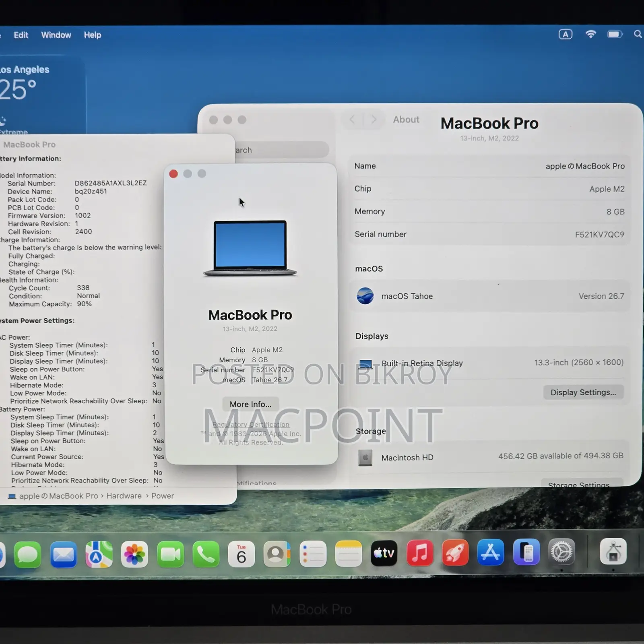
Task: Close the About This Mac window
Action: pos(173,173)
